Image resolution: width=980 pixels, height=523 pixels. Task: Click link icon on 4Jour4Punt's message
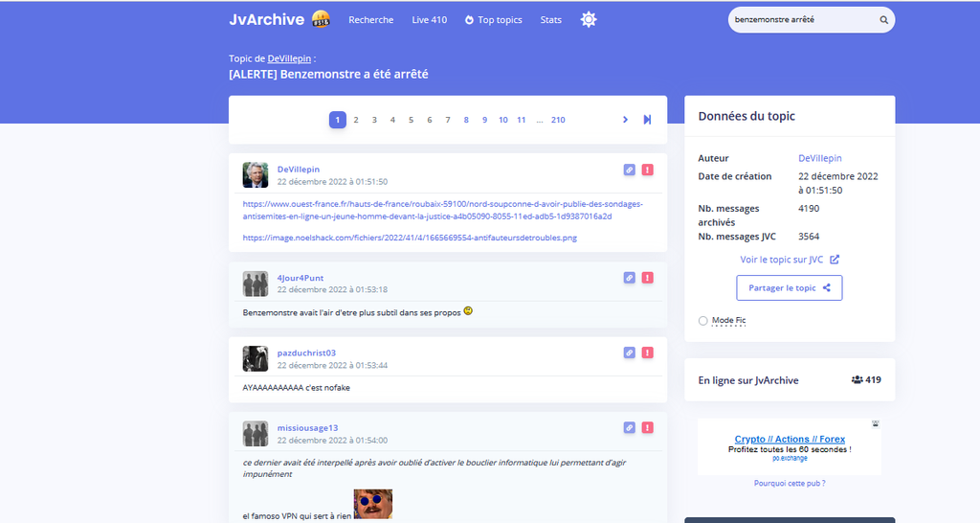pyautogui.click(x=629, y=278)
